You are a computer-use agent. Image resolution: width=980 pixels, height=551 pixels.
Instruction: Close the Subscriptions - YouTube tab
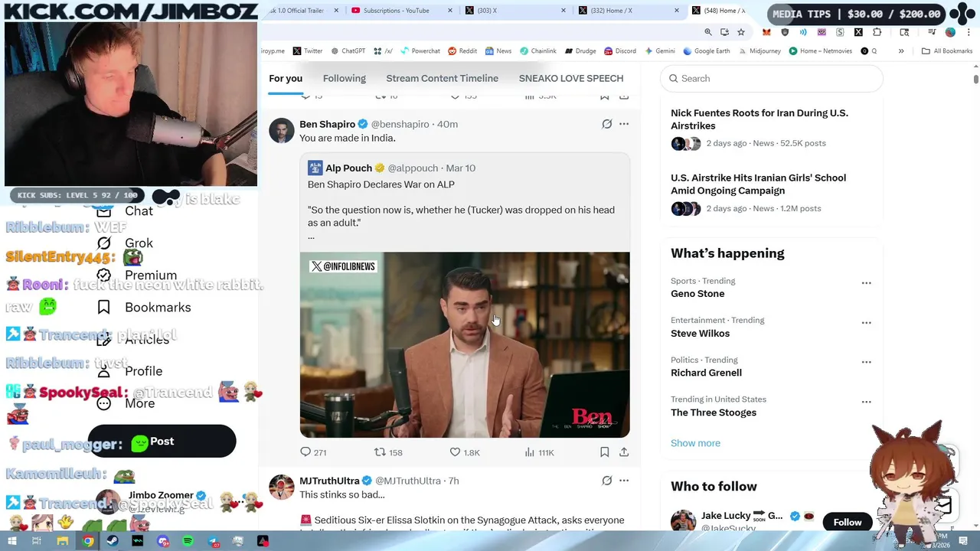point(449,11)
